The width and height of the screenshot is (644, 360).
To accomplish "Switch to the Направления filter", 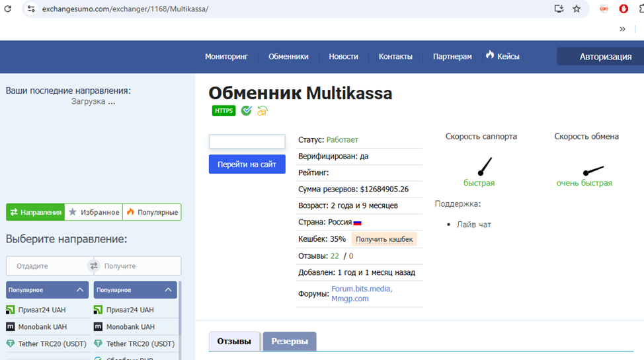I will 36,212.
